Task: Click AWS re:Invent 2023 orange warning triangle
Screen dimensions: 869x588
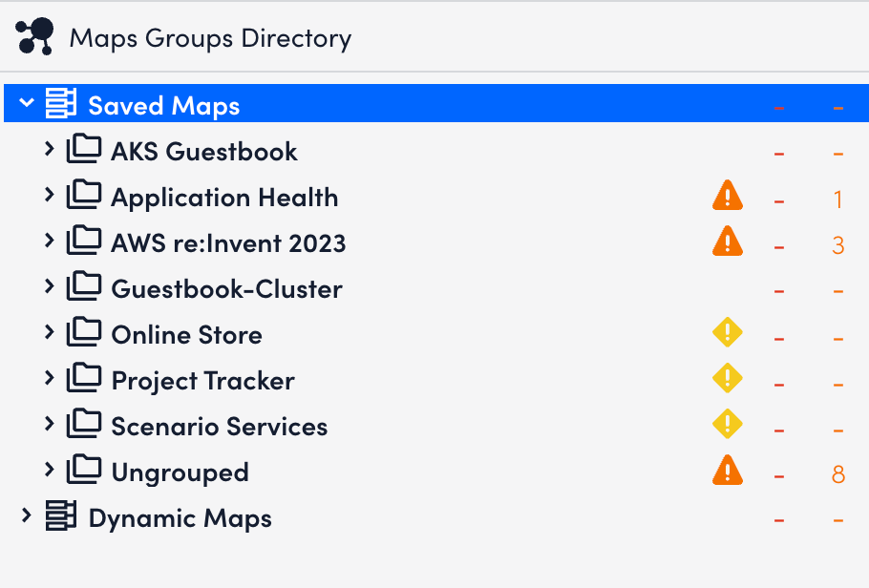Action: point(727,241)
